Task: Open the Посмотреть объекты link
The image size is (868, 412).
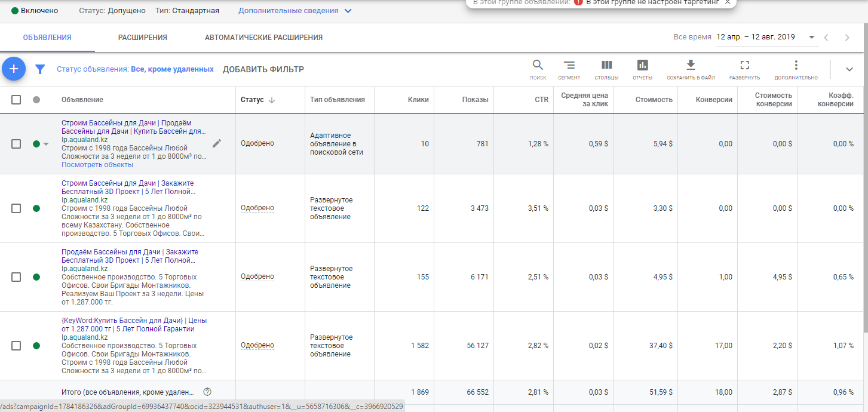Action: click(x=97, y=165)
